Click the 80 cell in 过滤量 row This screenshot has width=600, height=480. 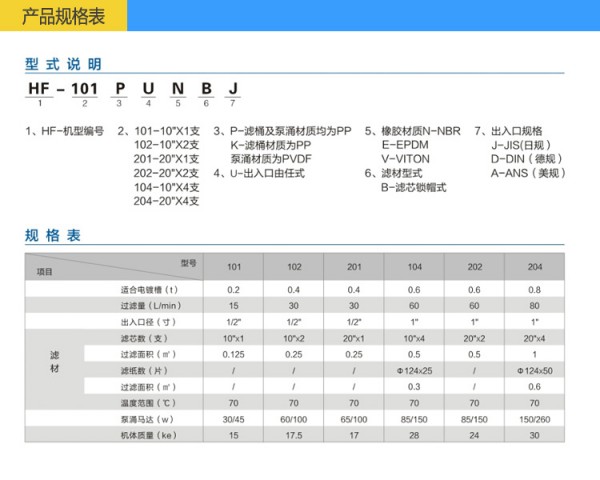click(535, 306)
